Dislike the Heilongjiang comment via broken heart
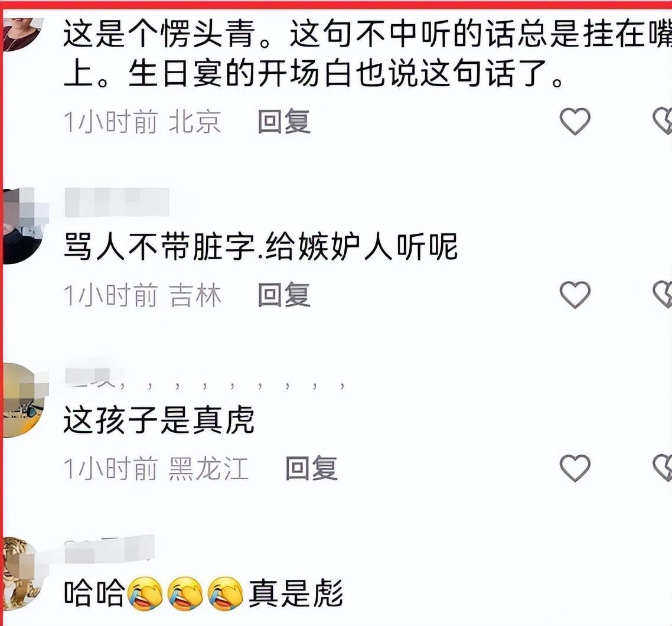Image resolution: width=672 pixels, height=626 pixels. tap(663, 468)
